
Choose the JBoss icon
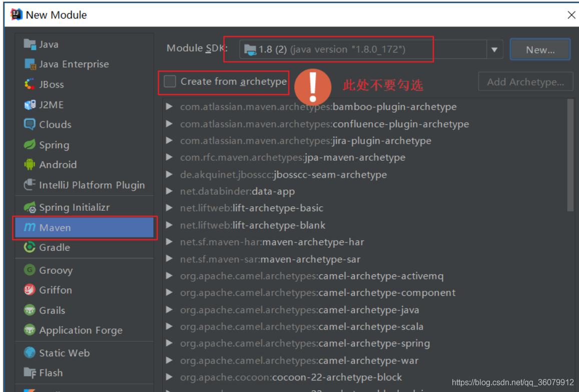tap(30, 84)
